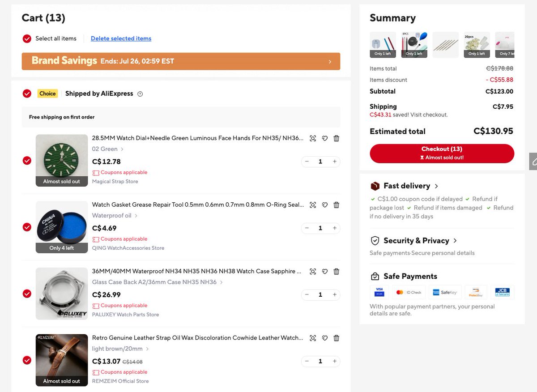
Task: Add Watch Gasket Grease to wishlist
Action: [325, 205]
